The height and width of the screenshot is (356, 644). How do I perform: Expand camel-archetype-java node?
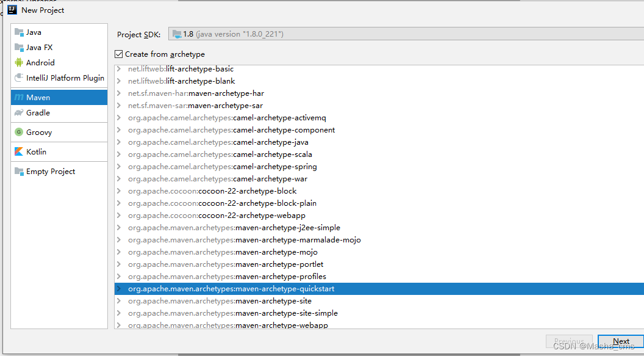tap(119, 142)
